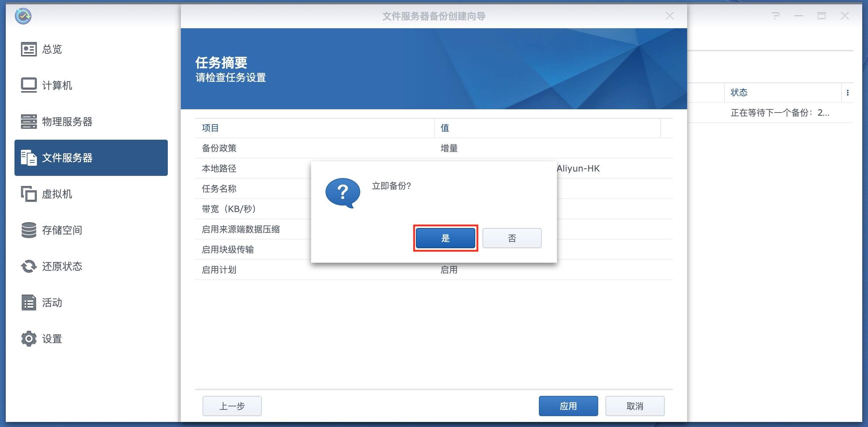868x427 pixels.
Task: Click 取消 to cancel the wizard
Action: (635, 406)
